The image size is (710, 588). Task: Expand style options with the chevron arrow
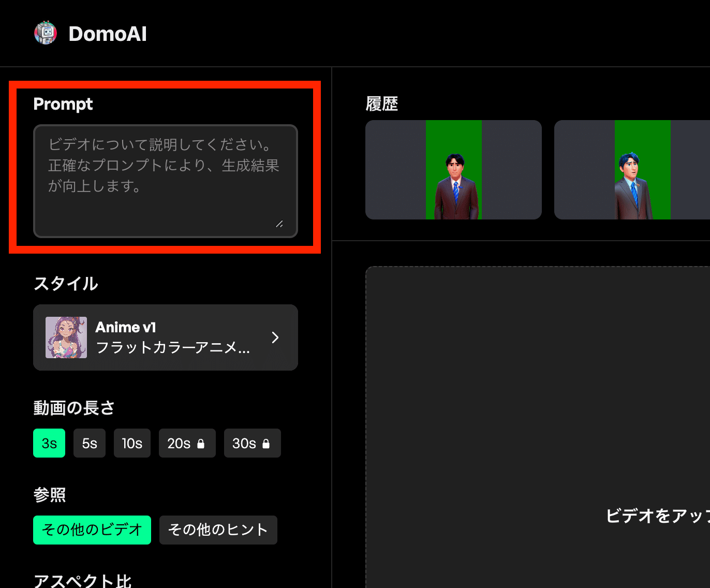tap(275, 337)
